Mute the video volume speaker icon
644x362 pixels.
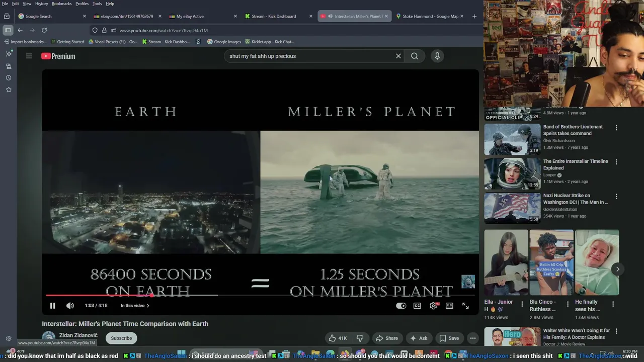tap(70, 306)
